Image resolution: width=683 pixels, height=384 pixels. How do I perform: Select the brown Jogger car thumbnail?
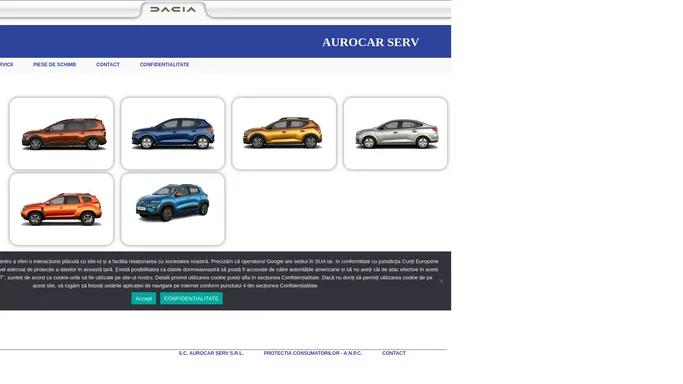pos(61,133)
